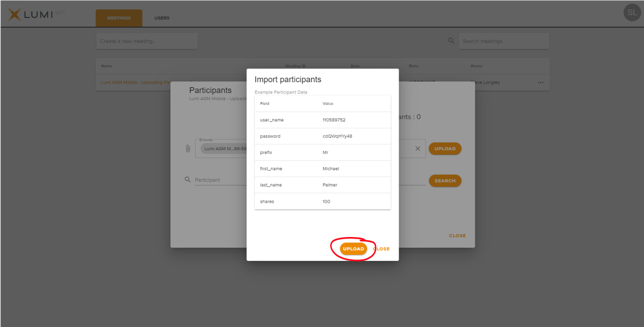
Task: Switch to the Users tab
Action: point(162,18)
